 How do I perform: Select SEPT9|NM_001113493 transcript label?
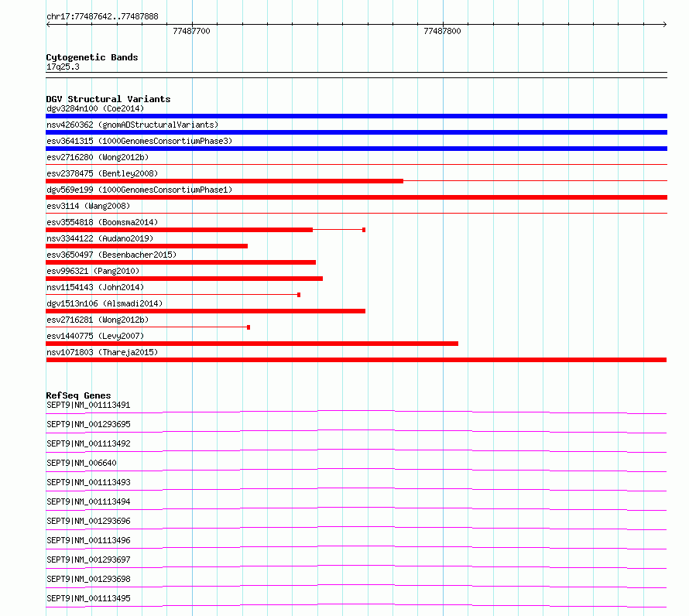[x=88, y=482]
